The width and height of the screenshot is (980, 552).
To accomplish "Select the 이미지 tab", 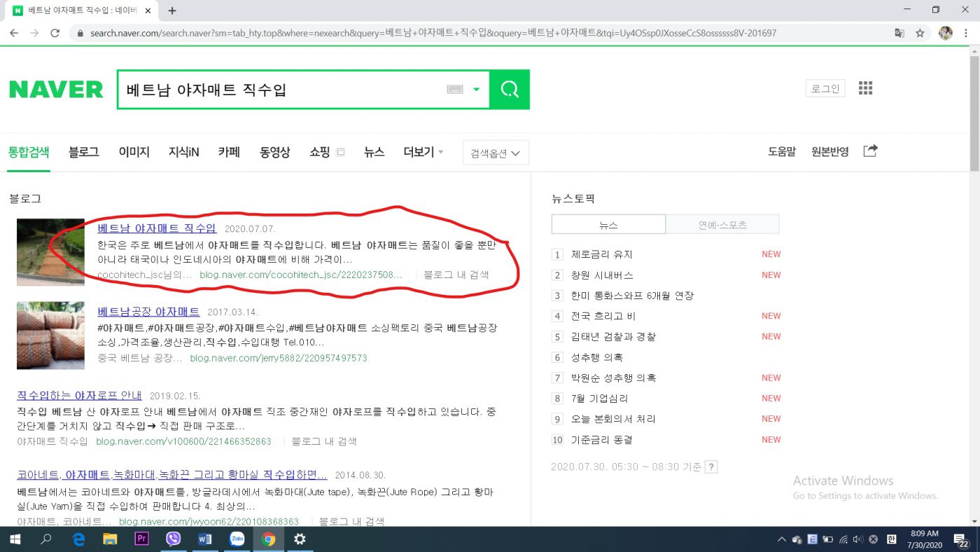I will 134,151.
